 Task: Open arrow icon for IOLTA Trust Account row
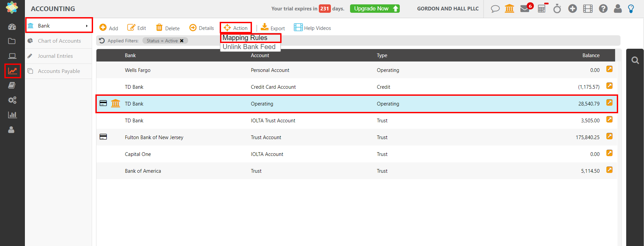pyautogui.click(x=609, y=119)
